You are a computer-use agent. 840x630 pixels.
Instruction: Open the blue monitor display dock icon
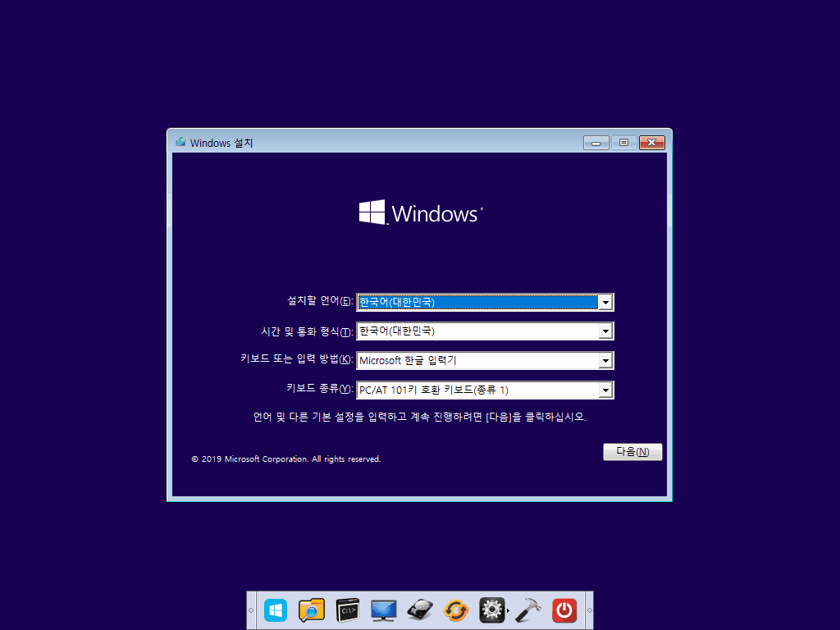pos(384,610)
